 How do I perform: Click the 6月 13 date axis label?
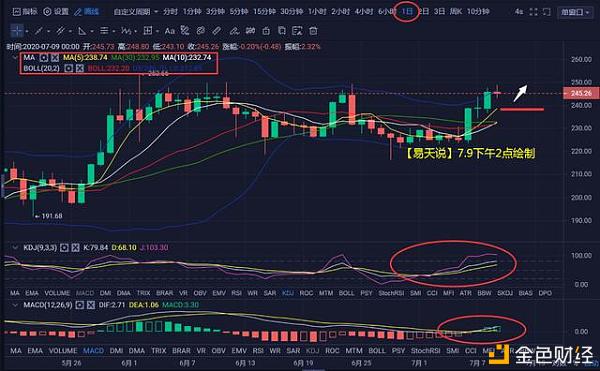pyautogui.click(x=245, y=363)
